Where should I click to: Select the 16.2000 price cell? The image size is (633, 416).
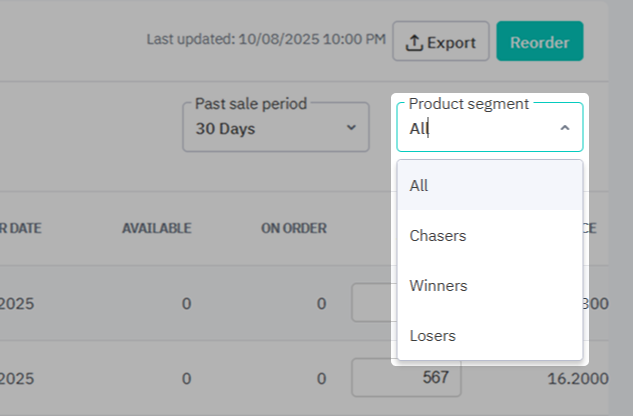coord(578,379)
